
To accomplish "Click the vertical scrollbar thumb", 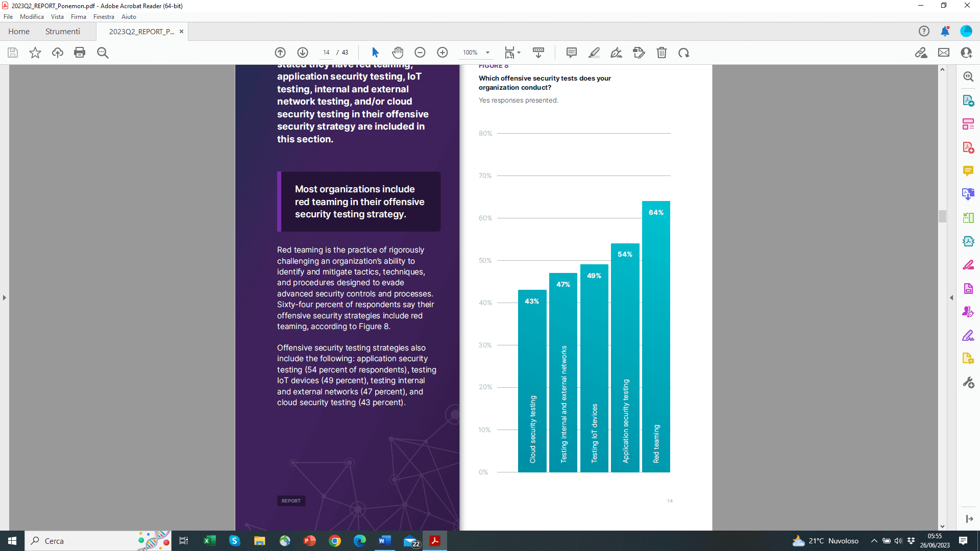I will click(x=942, y=216).
